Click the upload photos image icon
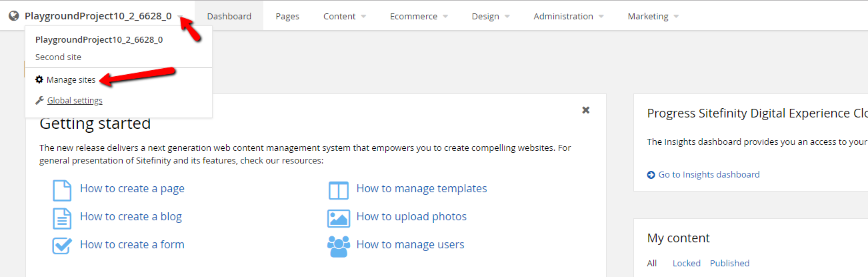This screenshot has width=868, height=277. click(339, 218)
